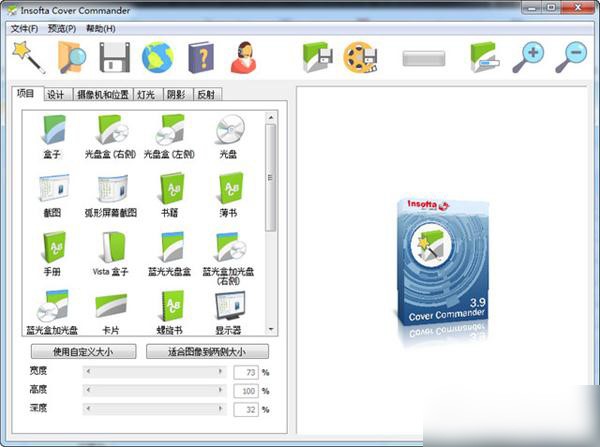The width and height of the screenshot is (600, 447).
Task: Click the gray blank toolbar button
Action: [424, 59]
